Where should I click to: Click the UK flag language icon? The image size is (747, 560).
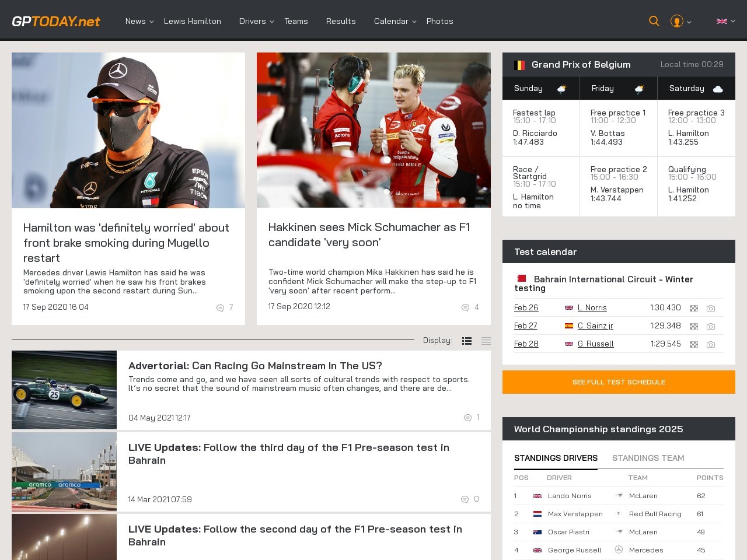721,21
